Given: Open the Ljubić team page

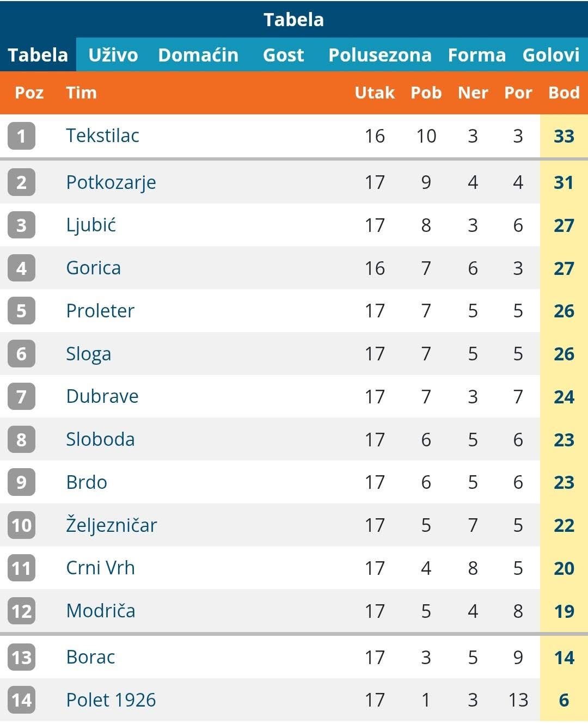Looking at the screenshot, I should (91, 225).
